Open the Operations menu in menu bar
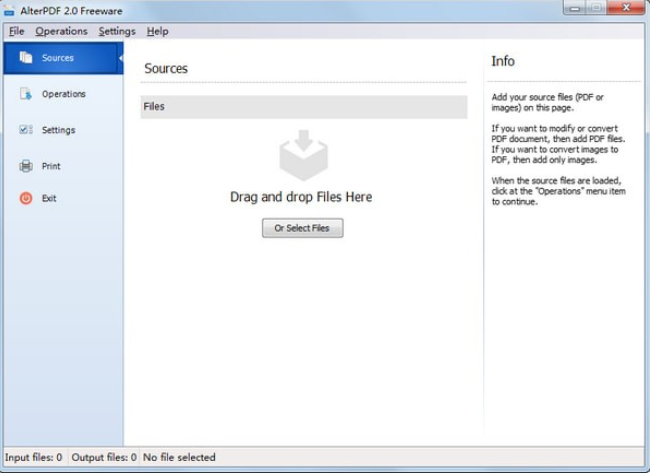650x476 pixels. tap(61, 32)
